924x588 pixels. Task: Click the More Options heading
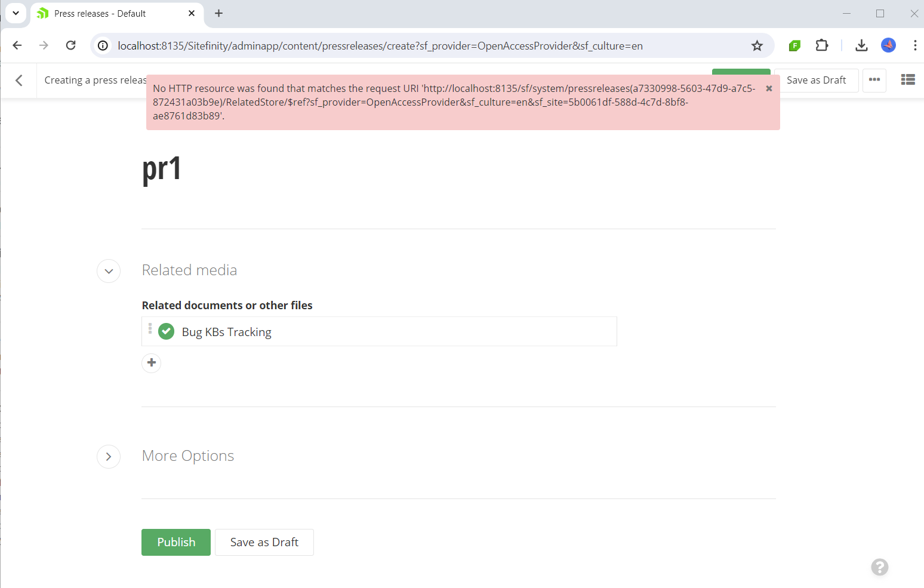click(x=188, y=456)
